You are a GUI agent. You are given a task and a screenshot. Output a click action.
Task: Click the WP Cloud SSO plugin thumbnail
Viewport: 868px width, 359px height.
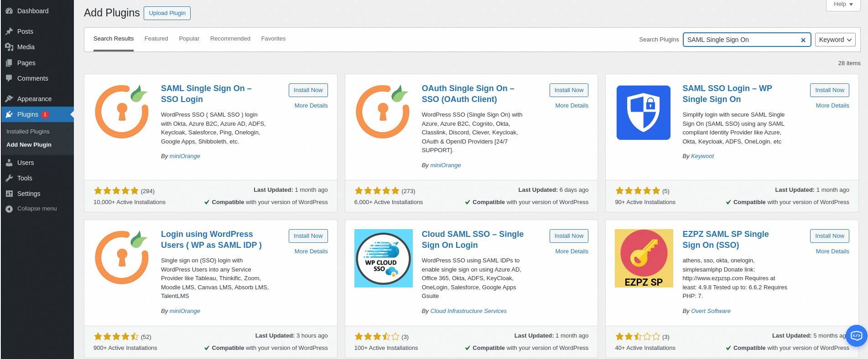point(383,258)
